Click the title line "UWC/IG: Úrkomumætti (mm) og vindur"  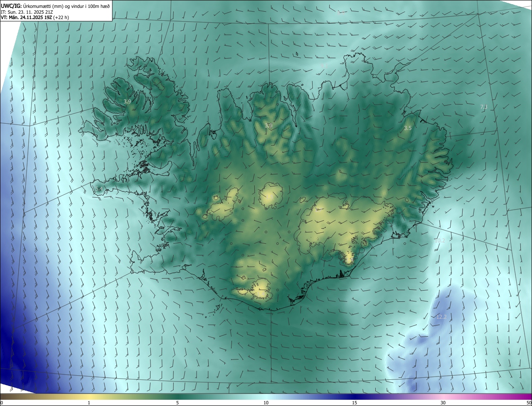55,5
